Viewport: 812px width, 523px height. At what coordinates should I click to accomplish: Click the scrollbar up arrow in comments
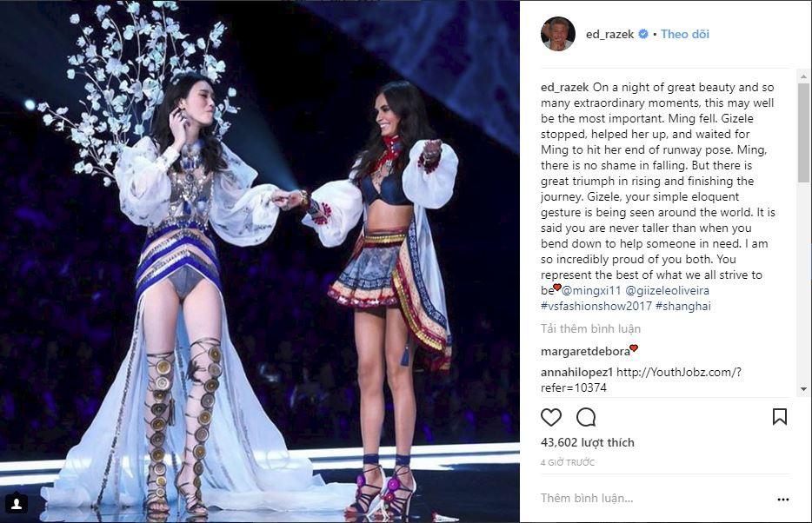tap(803, 76)
